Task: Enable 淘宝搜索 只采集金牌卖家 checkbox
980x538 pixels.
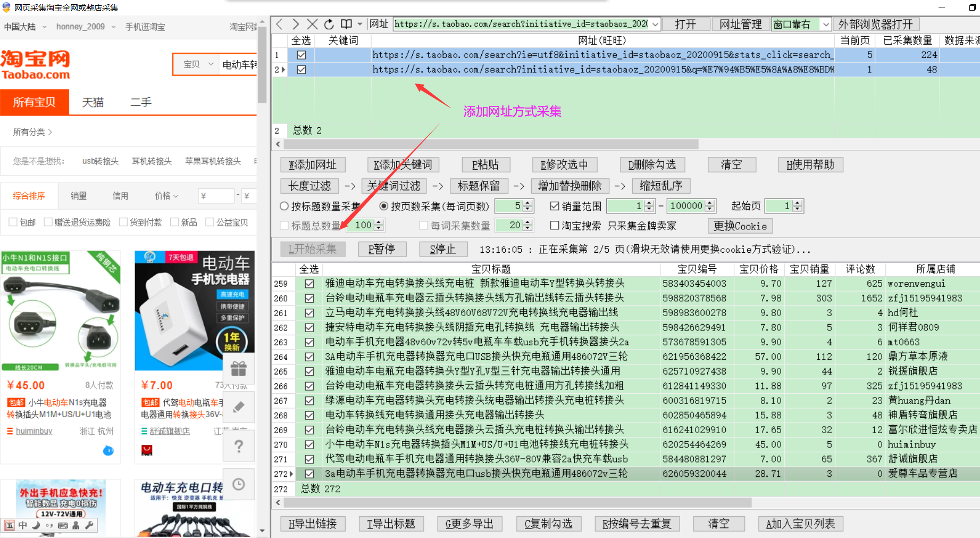Action: pos(555,226)
